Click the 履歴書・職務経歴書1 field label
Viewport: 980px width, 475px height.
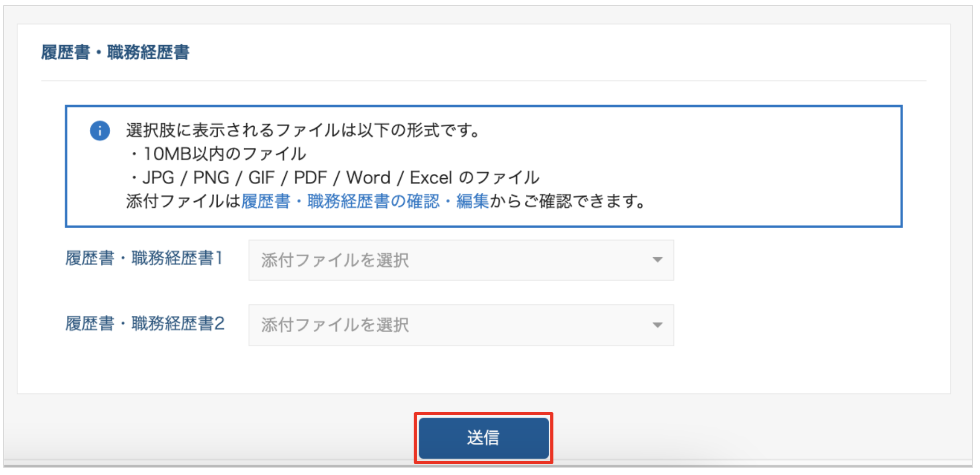(144, 258)
